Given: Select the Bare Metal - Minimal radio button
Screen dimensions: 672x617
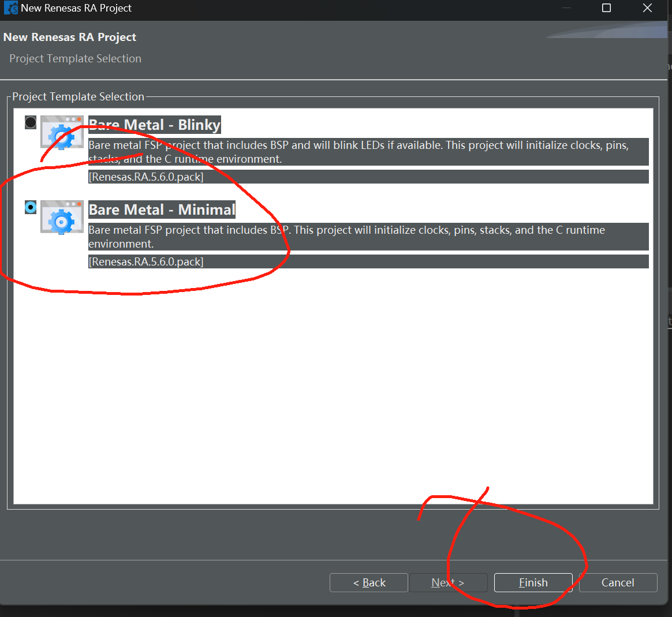Looking at the screenshot, I should pos(31,207).
